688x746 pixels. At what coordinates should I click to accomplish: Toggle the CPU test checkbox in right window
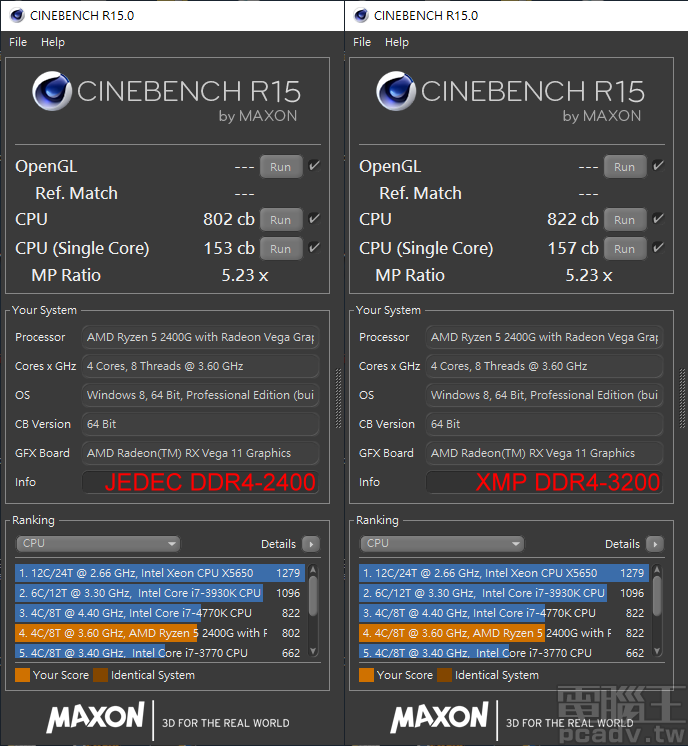pos(658,219)
